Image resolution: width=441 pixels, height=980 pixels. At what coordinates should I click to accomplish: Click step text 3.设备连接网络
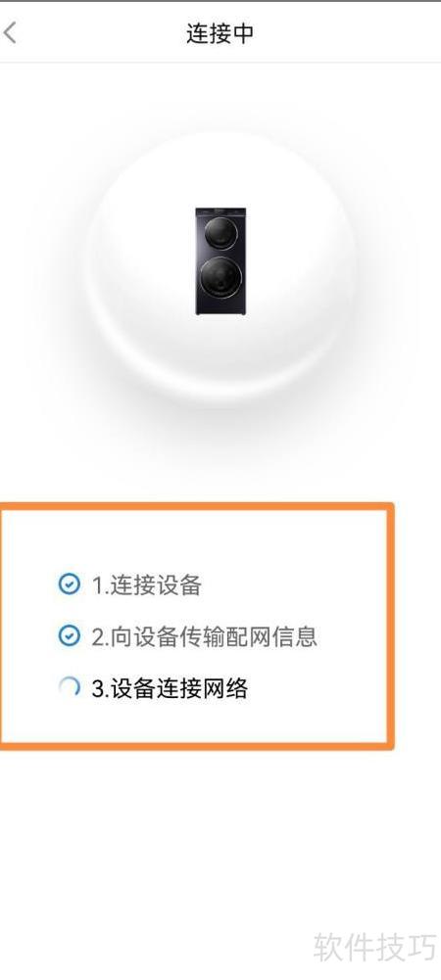170,689
